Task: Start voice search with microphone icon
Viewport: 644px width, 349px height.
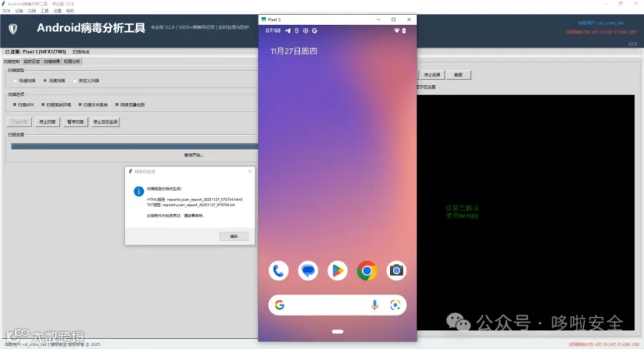Action: click(374, 305)
